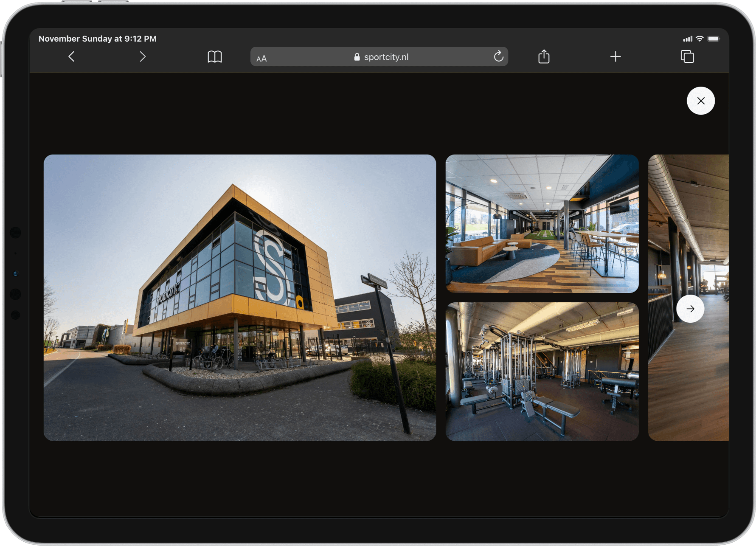756x546 pixels.
Task: Open the lounge area photo
Action: 542,224
